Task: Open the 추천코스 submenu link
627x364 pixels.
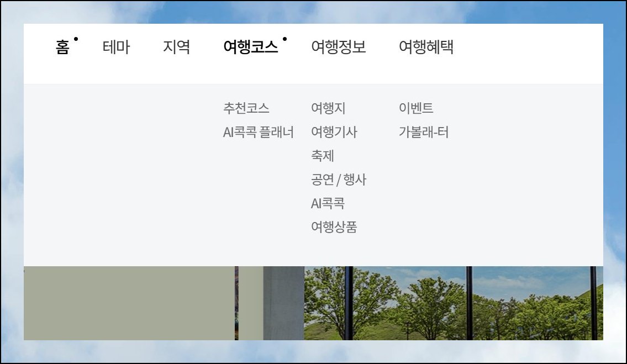Action: (x=246, y=108)
